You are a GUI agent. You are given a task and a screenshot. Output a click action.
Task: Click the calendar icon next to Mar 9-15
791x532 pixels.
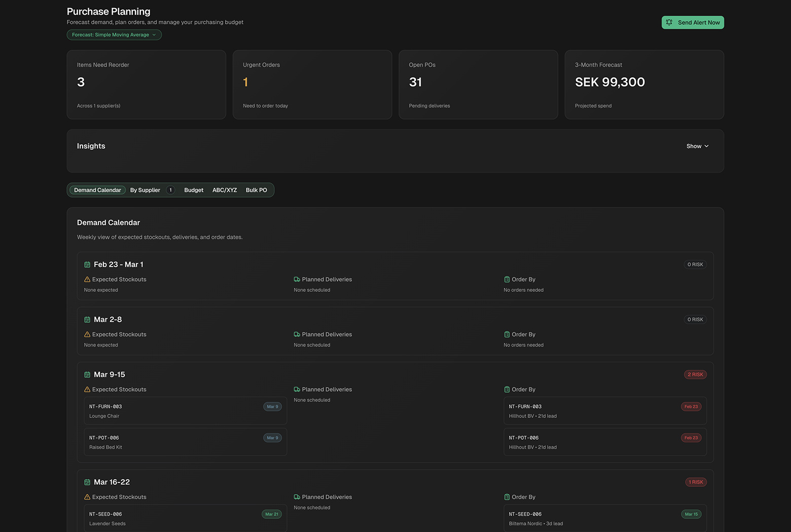(87, 374)
